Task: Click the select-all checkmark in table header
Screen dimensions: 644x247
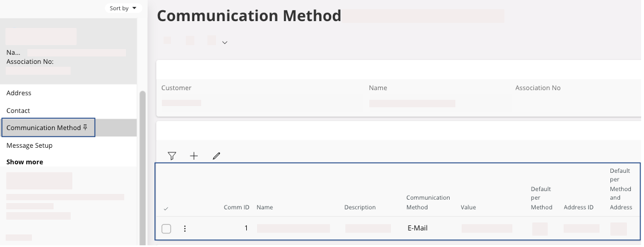Action: (x=166, y=209)
